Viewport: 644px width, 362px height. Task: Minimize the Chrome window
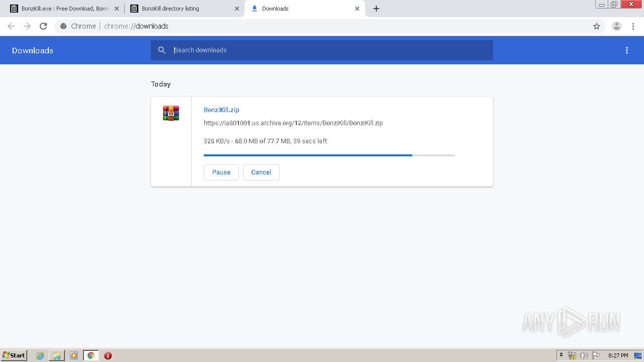point(601,5)
